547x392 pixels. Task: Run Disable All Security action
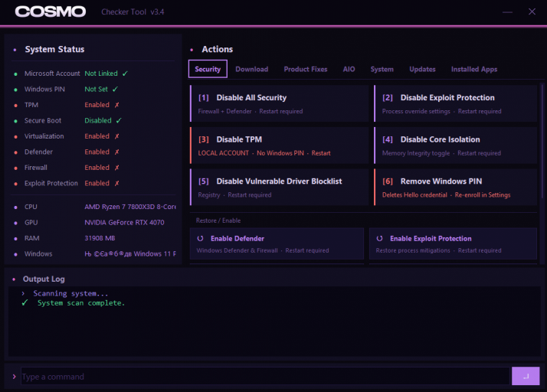click(280, 103)
